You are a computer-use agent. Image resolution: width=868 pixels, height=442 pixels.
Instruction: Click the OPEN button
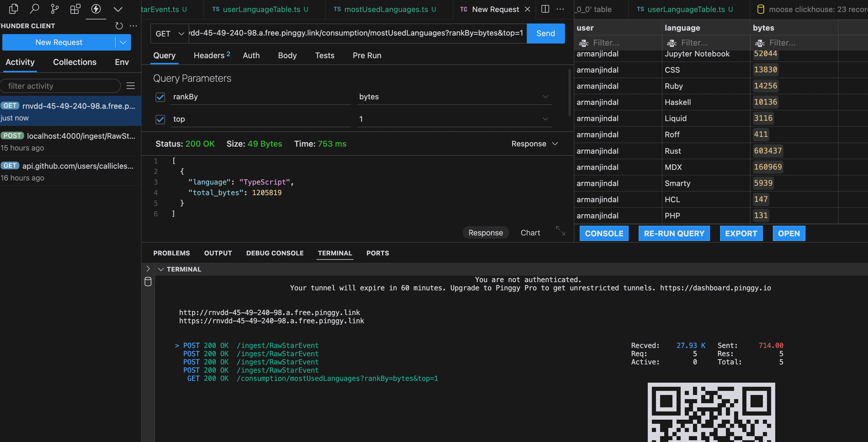pyautogui.click(x=789, y=234)
